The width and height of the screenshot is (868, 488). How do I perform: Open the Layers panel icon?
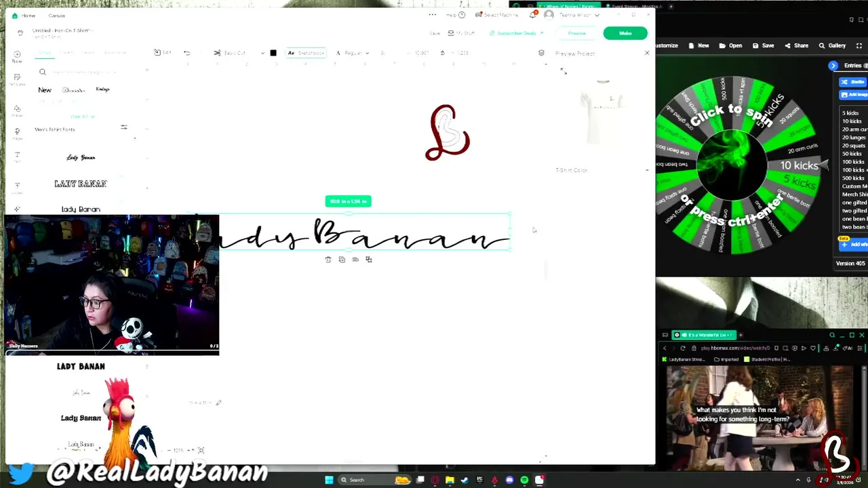(541, 53)
